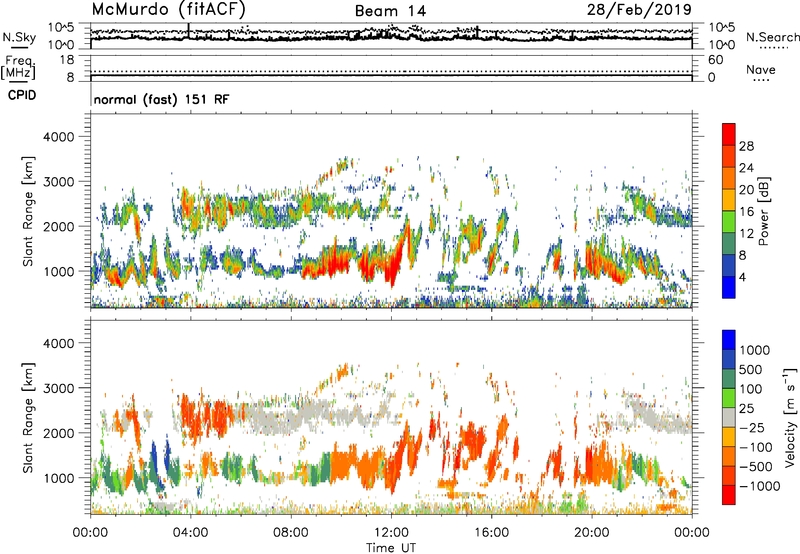Click the Power [dB] colorbar title

point(763,211)
